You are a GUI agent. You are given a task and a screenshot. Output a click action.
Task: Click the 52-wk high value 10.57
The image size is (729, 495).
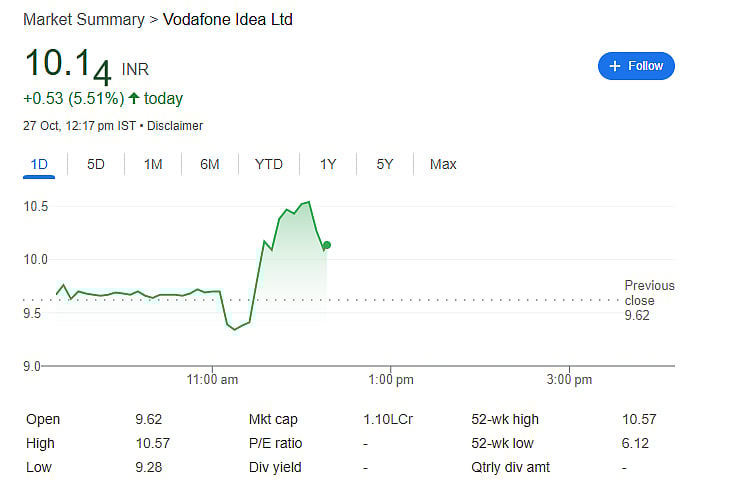pos(638,420)
